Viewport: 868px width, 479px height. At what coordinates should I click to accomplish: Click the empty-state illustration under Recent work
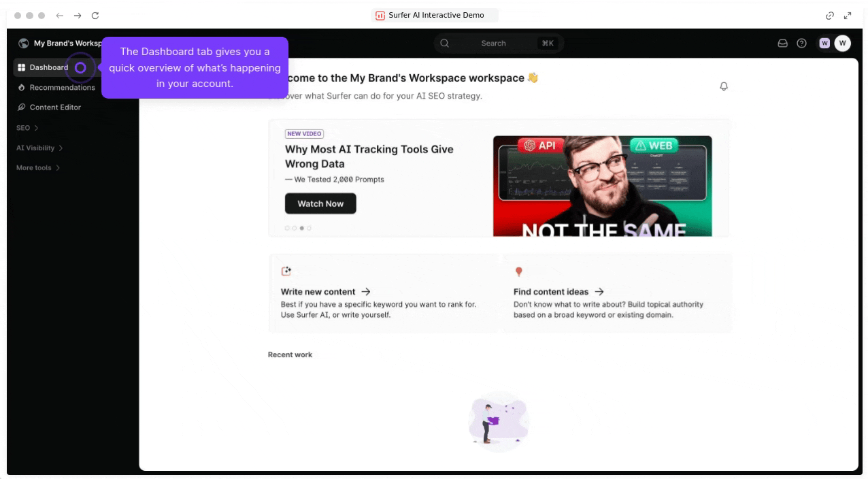499,422
